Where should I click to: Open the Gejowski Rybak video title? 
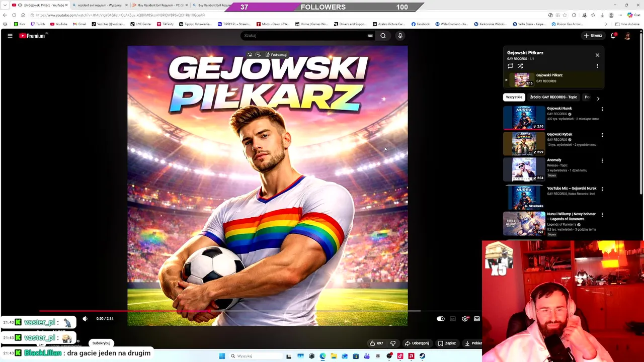(x=559, y=134)
